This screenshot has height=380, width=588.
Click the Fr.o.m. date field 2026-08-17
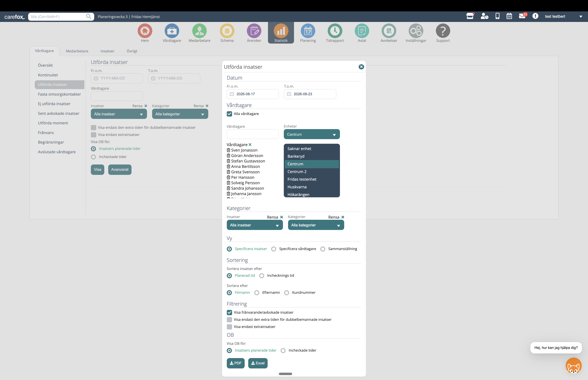(253, 94)
